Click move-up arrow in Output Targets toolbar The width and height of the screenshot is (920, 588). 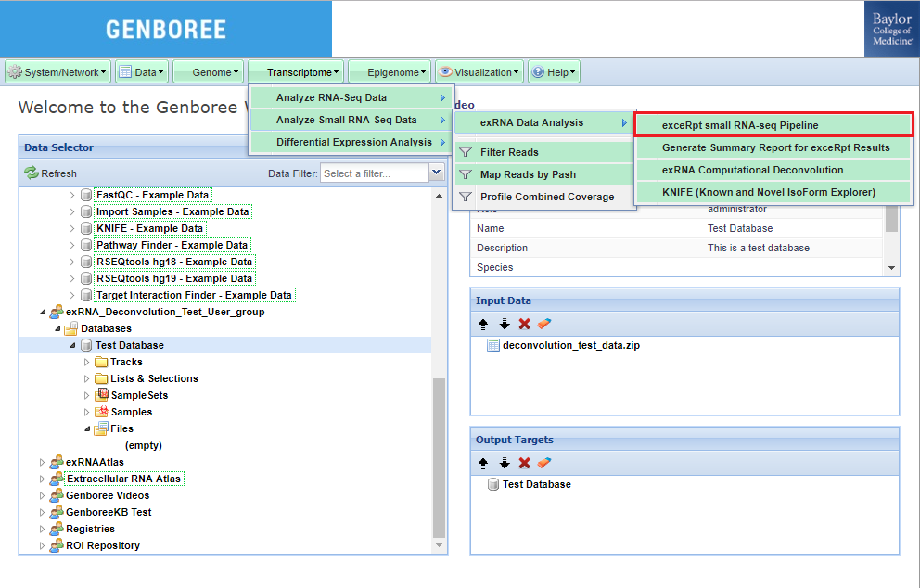coord(483,463)
